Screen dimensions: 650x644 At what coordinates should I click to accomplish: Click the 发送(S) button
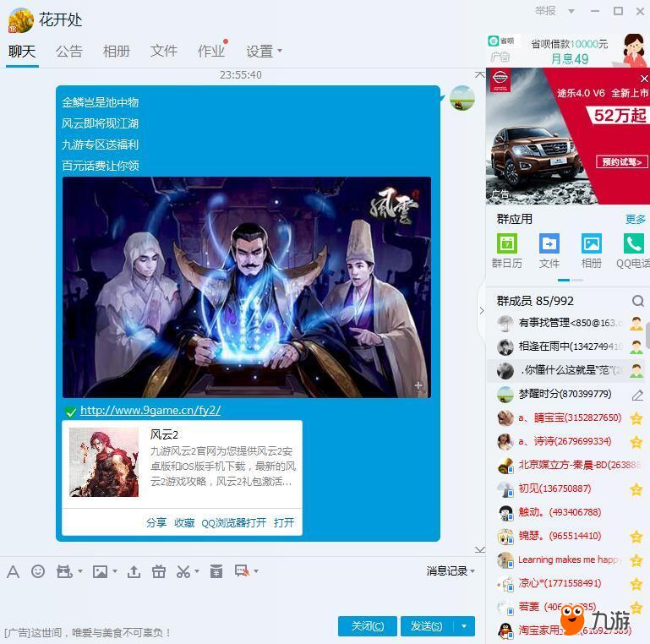coord(427,626)
